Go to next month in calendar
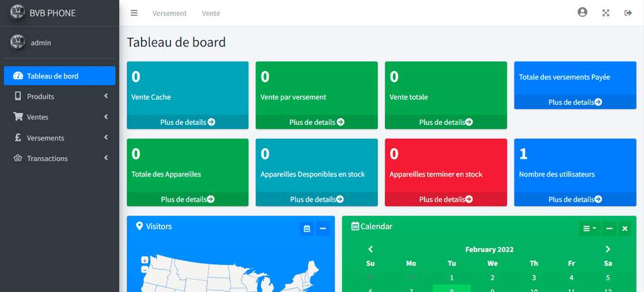Screen dimensions: 644x292 [x=608, y=249]
